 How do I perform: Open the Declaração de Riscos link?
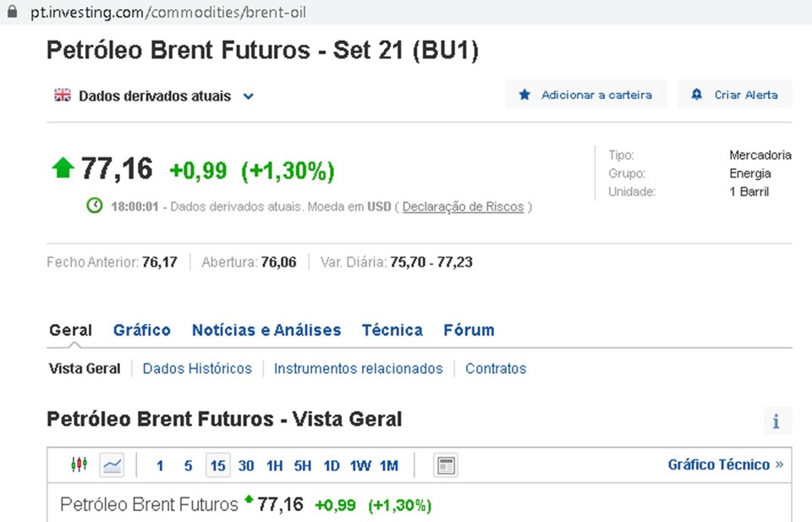464,206
